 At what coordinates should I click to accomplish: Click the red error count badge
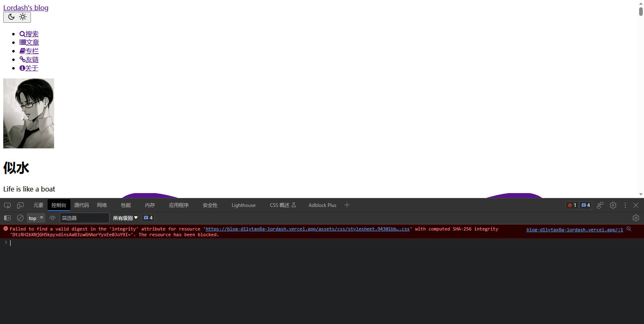(572, 206)
